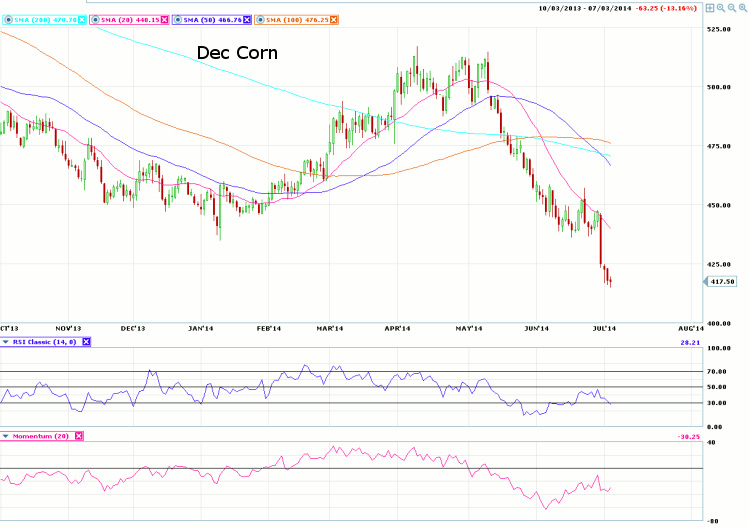
Task: Click the 417.50 current price marker
Action: point(722,282)
